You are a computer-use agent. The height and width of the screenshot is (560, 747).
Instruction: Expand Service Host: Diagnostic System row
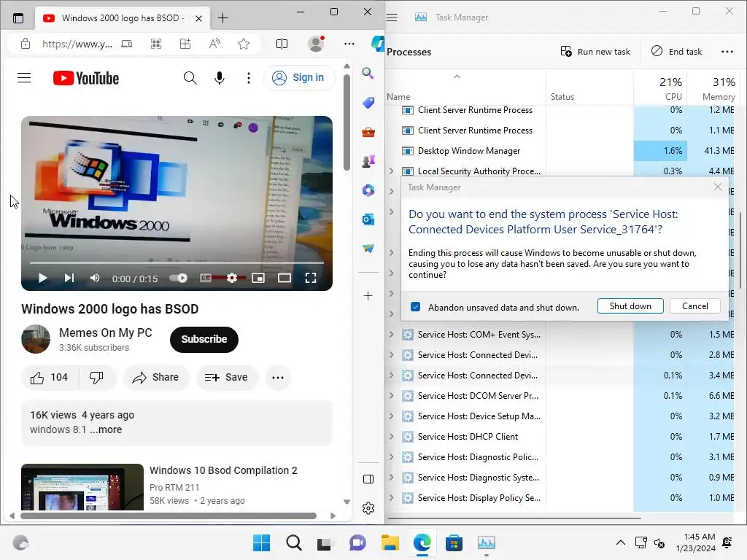[x=392, y=478]
